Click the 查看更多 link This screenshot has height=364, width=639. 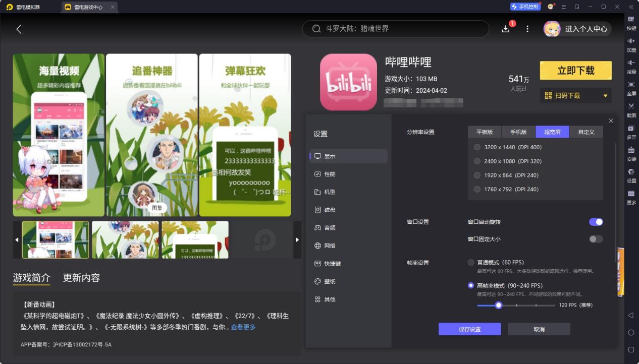[x=243, y=327]
